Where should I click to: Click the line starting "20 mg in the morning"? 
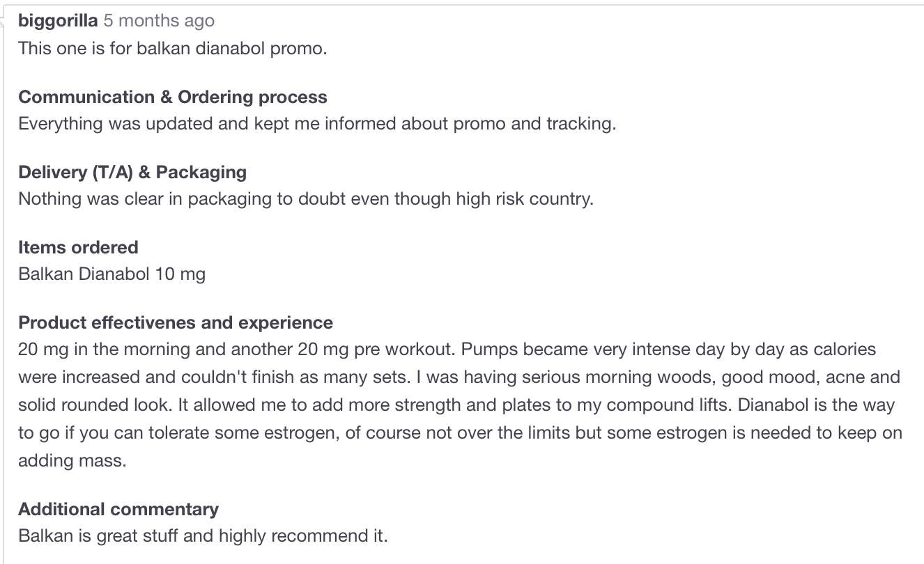pyautogui.click(x=446, y=350)
